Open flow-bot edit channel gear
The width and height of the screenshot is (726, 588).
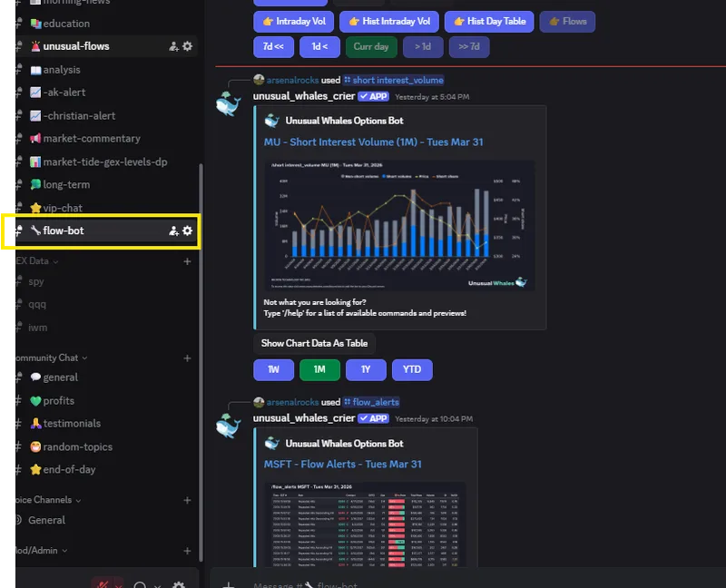pyautogui.click(x=187, y=230)
